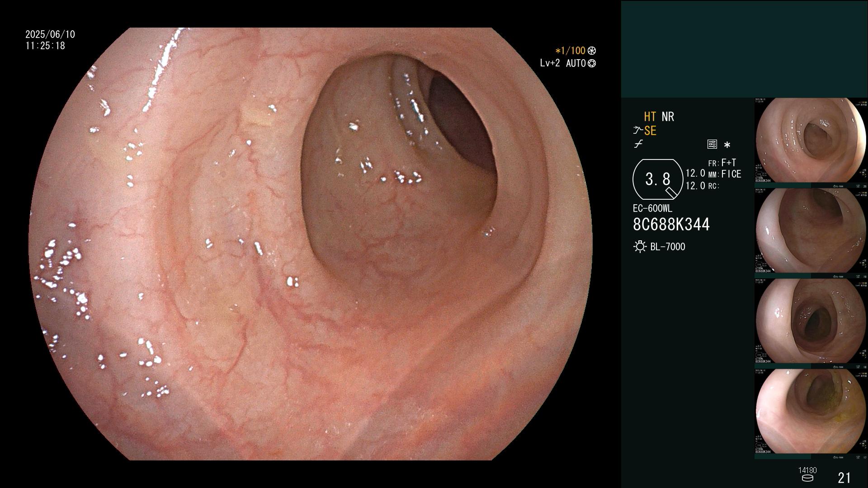868x488 pixels.
Task: Click the AUTO iris mode icon
Action: (x=592, y=63)
